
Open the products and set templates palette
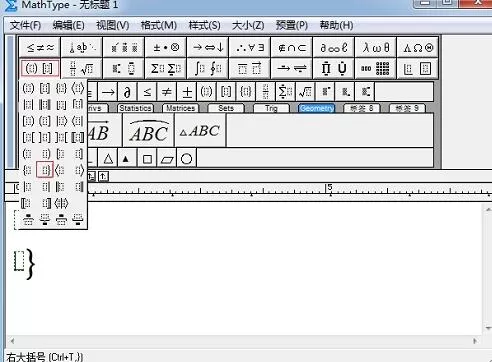334,69
